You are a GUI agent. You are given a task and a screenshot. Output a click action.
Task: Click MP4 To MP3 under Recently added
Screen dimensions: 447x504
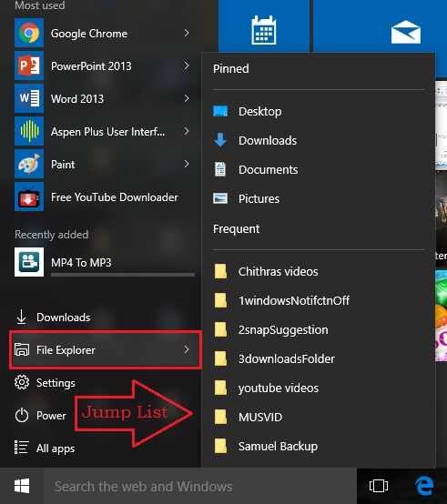[105, 262]
